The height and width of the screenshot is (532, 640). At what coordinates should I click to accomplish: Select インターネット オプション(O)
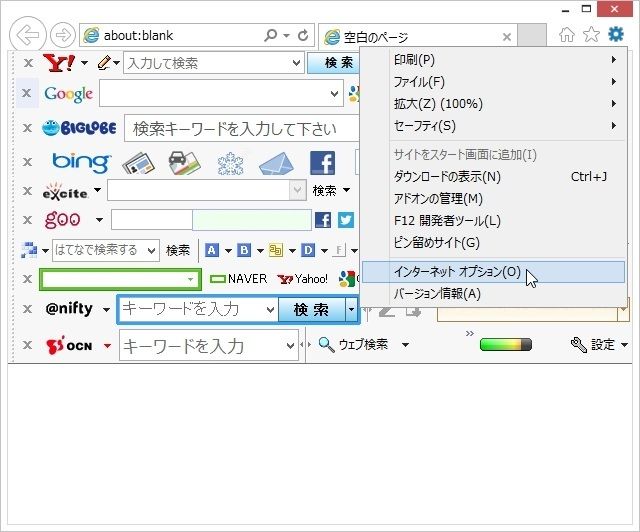click(x=493, y=272)
